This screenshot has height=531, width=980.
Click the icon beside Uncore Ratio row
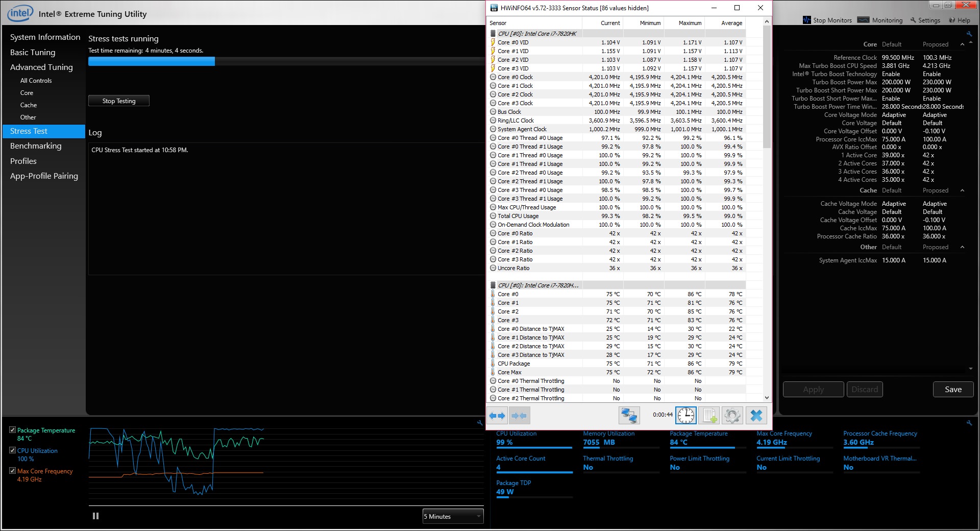[x=493, y=268]
